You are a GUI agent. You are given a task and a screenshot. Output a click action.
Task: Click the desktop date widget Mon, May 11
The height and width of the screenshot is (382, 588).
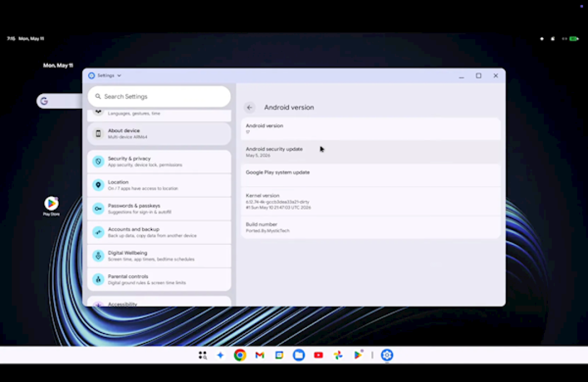coord(58,66)
